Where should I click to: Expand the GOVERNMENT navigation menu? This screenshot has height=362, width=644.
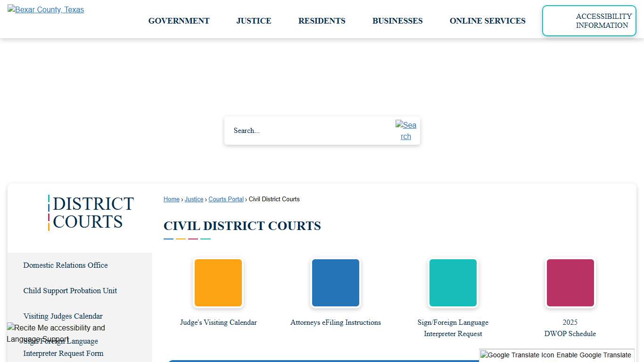179,21
